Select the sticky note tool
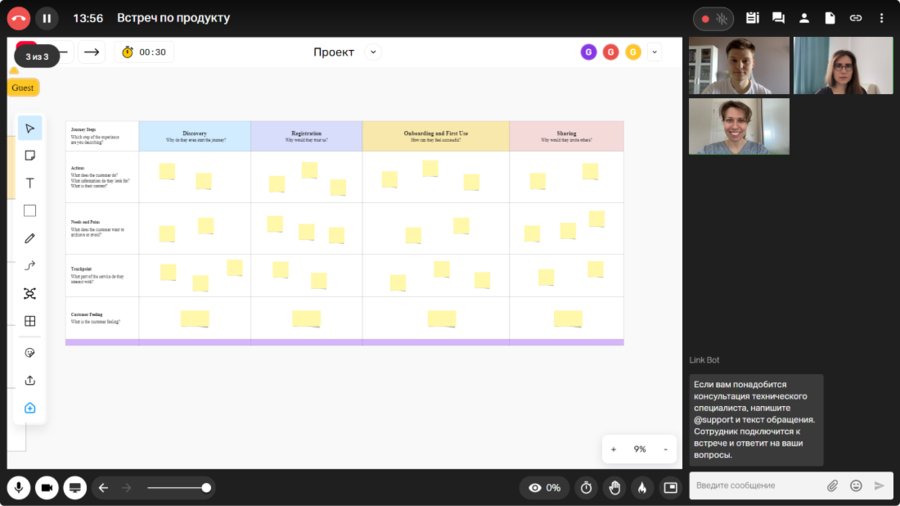Viewport: 900px width, 506px height. click(x=30, y=155)
